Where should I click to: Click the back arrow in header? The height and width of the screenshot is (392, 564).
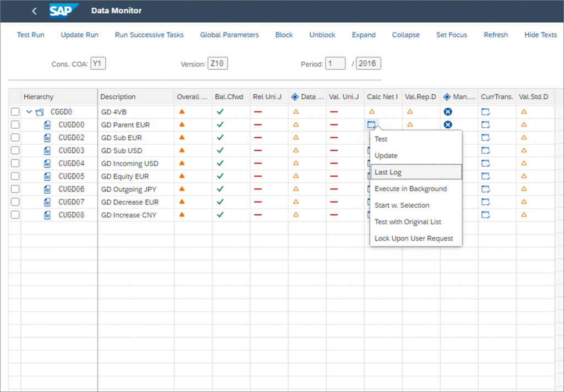click(34, 11)
